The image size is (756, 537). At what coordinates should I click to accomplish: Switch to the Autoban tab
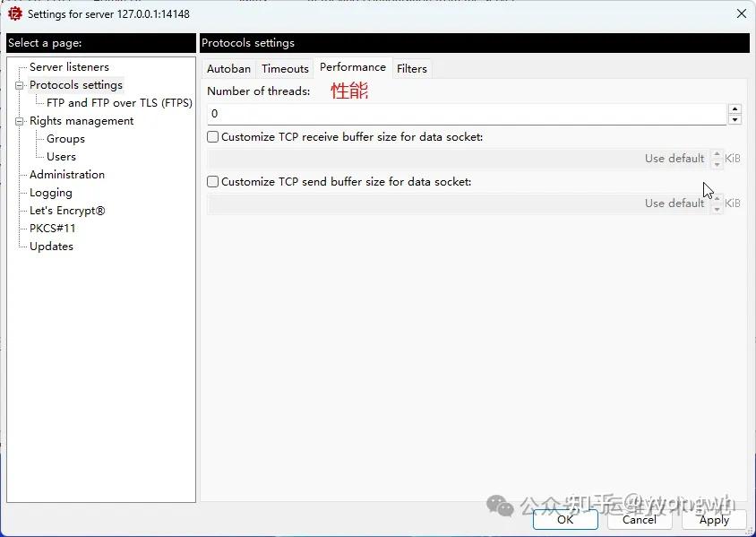(228, 68)
